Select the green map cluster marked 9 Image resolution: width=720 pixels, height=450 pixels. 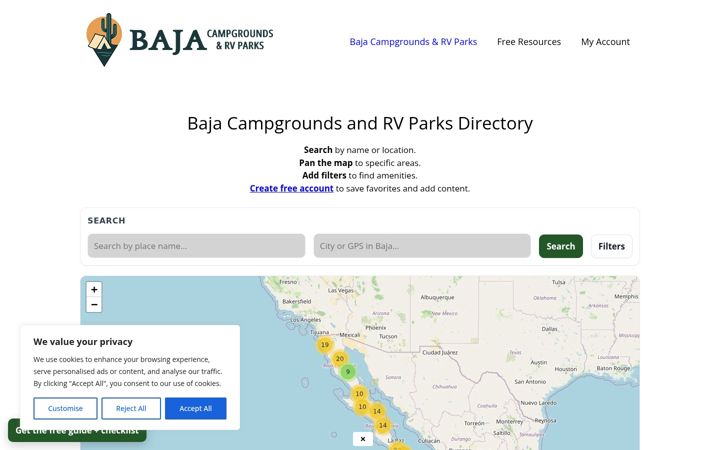pos(348,371)
